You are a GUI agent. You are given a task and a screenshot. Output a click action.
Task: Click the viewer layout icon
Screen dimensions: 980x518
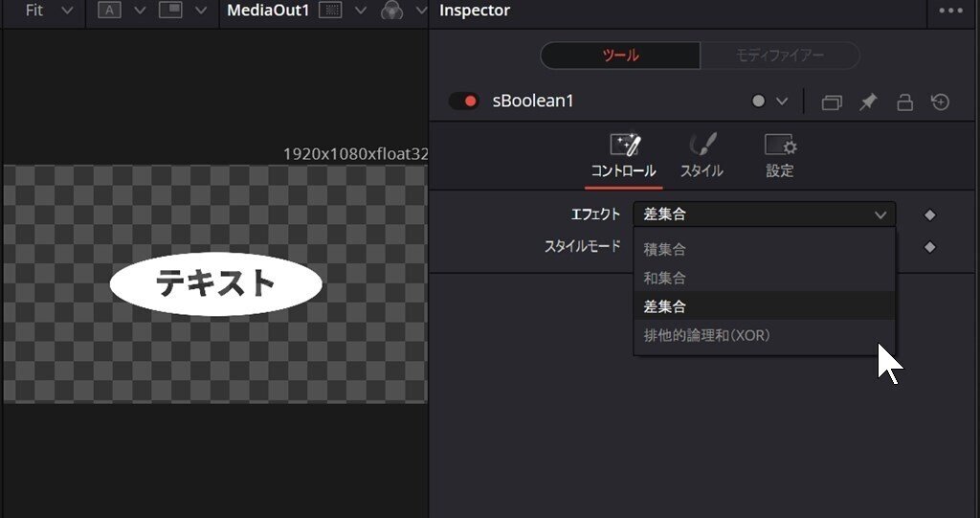pyautogui.click(x=170, y=11)
